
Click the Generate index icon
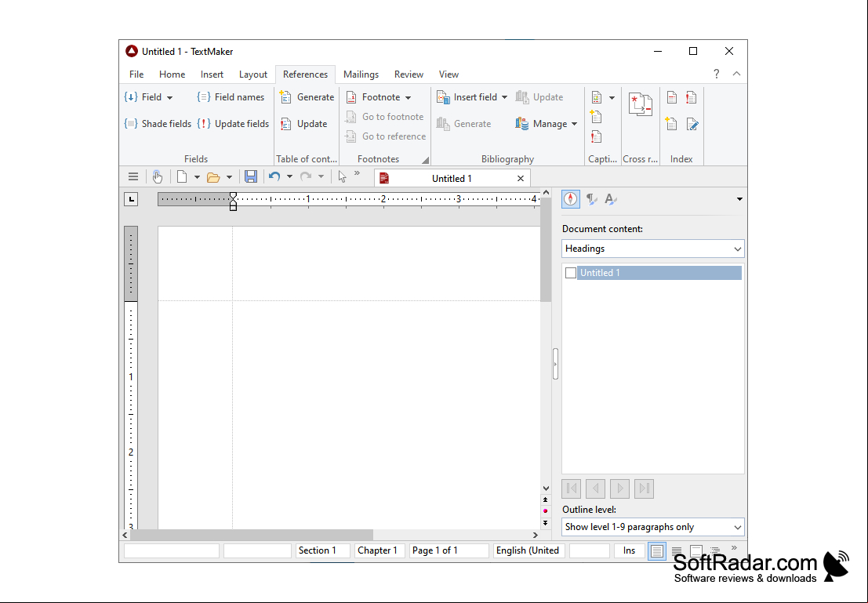(671, 123)
